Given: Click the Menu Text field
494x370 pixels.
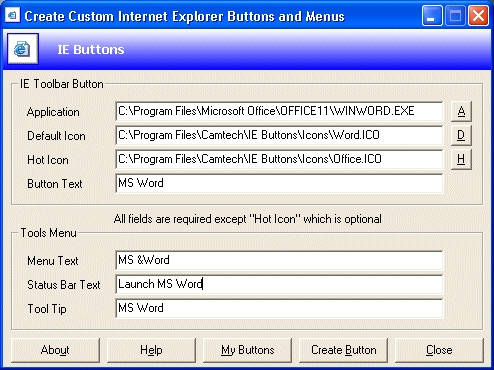Looking at the screenshot, I should (x=279, y=260).
